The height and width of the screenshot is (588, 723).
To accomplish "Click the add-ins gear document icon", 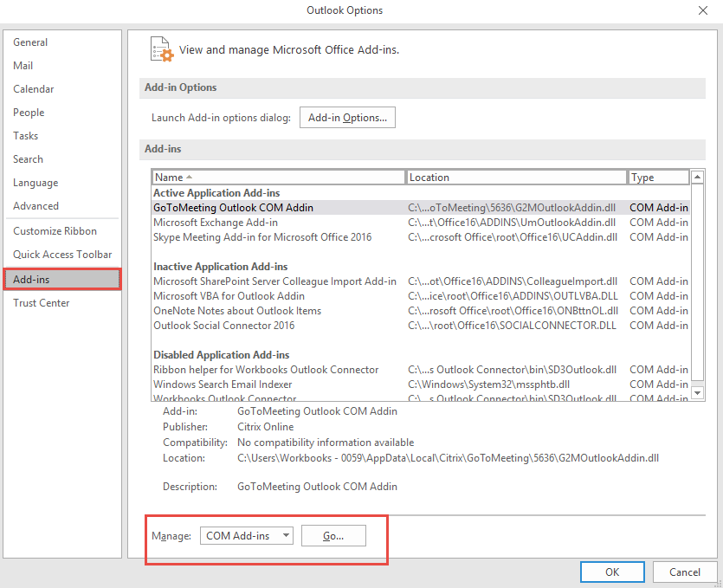I will (162, 49).
